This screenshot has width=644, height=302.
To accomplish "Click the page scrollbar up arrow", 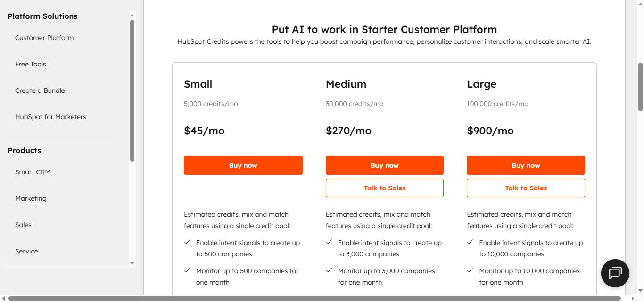I will point(640,3).
